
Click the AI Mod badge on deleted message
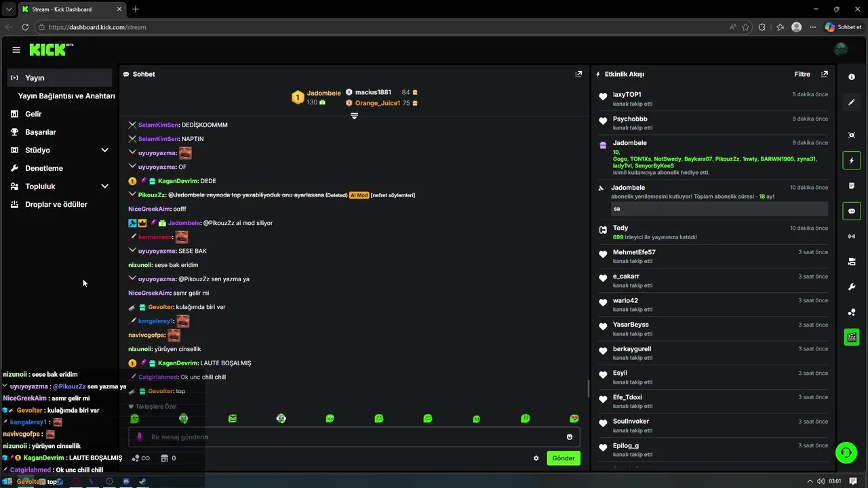(x=359, y=195)
